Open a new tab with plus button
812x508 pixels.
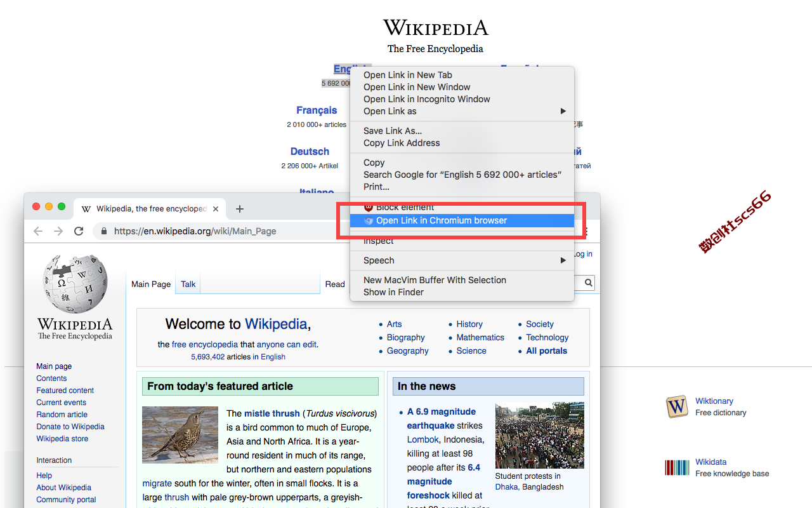tap(239, 209)
